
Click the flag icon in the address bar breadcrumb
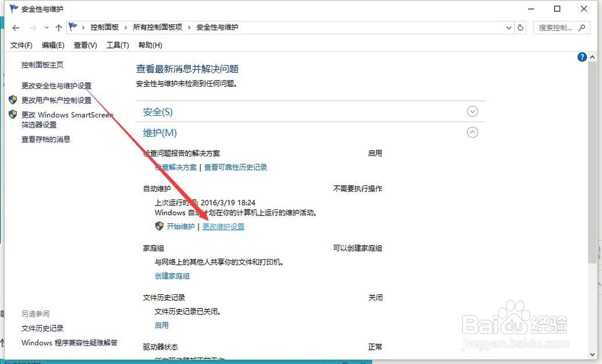(73, 26)
